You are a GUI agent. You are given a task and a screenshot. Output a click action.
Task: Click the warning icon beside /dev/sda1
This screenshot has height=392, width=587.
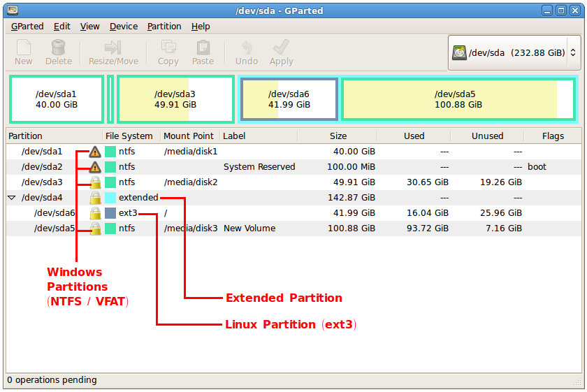(x=95, y=152)
